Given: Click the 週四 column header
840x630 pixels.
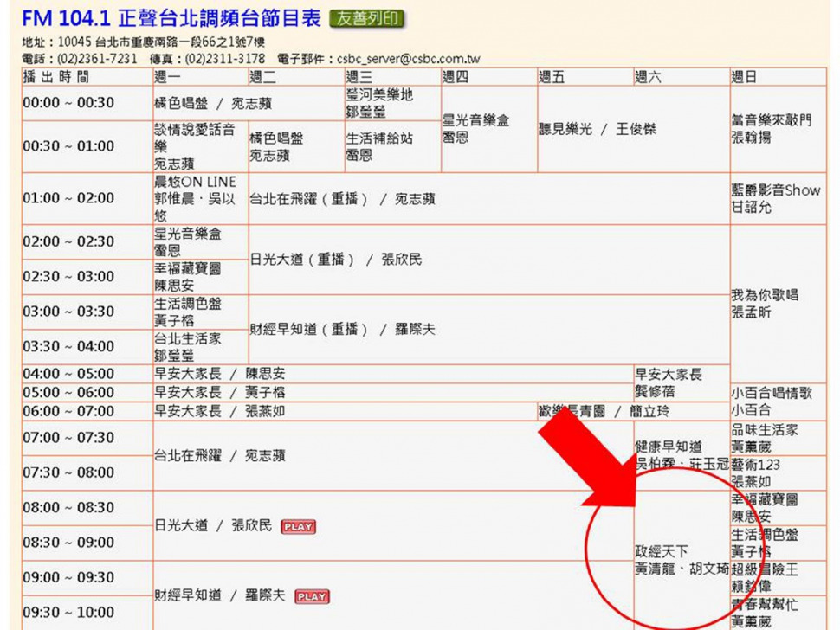Looking at the screenshot, I should point(489,76).
